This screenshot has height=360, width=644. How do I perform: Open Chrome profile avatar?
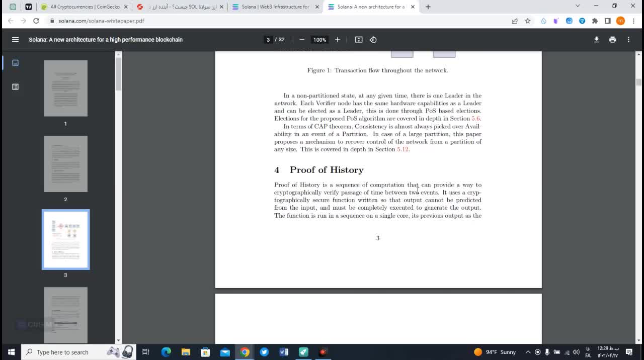(x=620, y=21)
